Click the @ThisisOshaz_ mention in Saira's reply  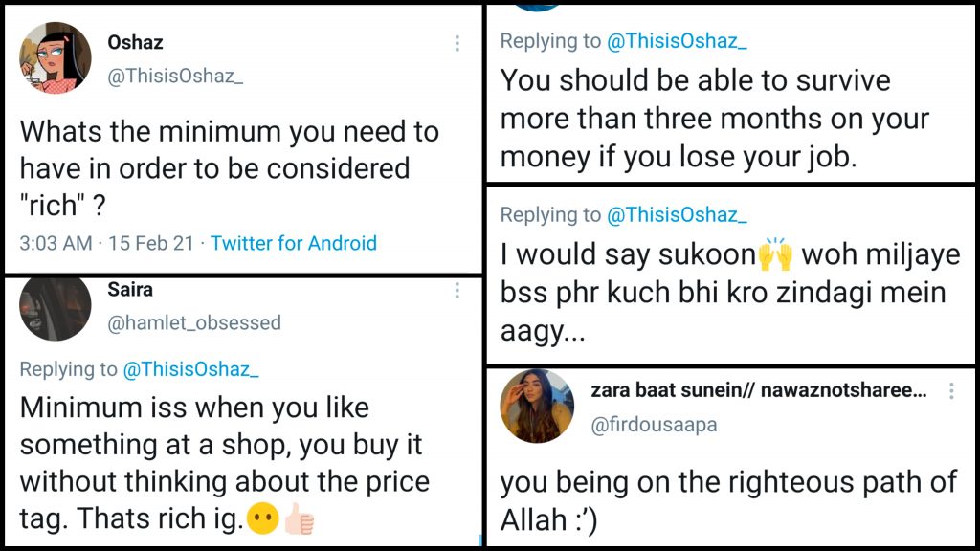pyautogui.click(x=191, y=368)
